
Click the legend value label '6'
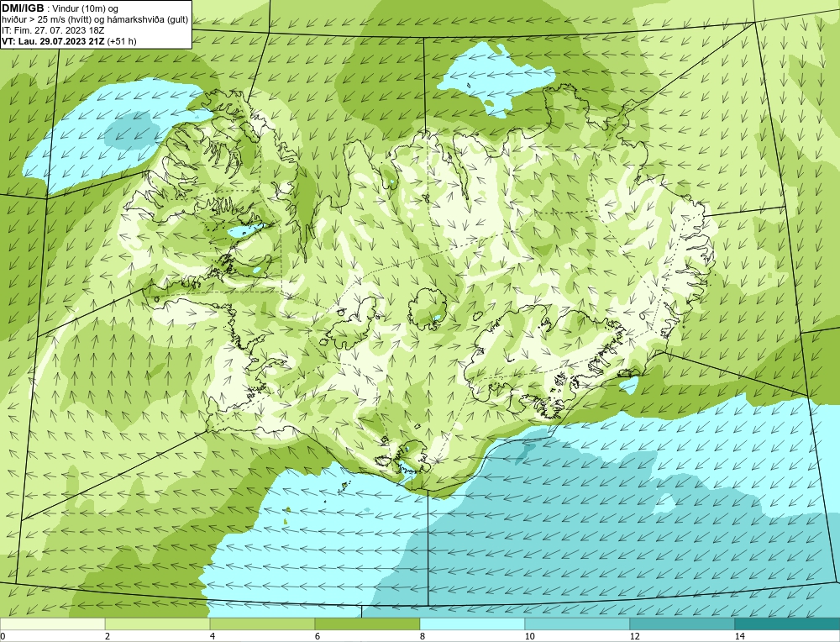318,636
